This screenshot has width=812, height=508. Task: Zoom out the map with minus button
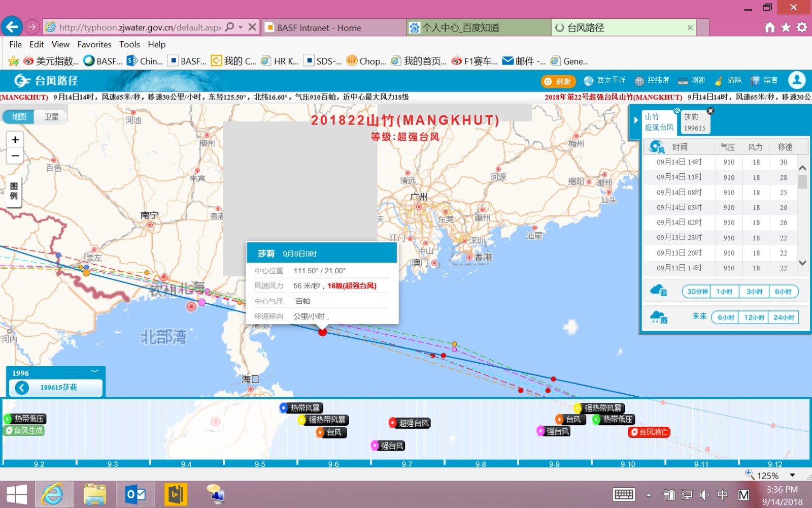[15, 156]
